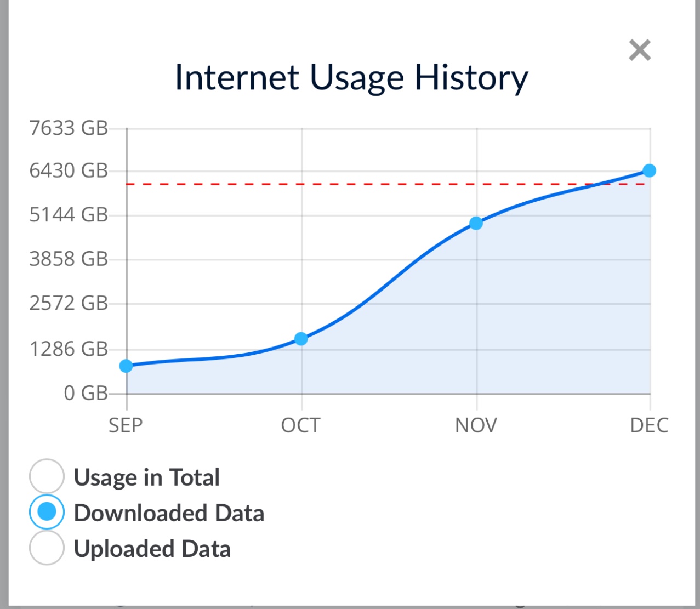
Task: Click the 1286 GB y-axis label
Action: (x=69, y=349)
